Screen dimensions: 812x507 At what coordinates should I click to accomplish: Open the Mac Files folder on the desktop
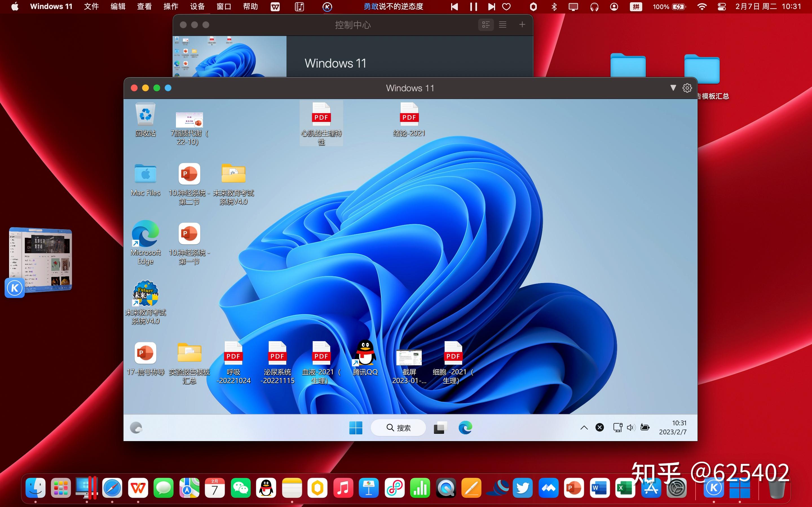(145, 174)
